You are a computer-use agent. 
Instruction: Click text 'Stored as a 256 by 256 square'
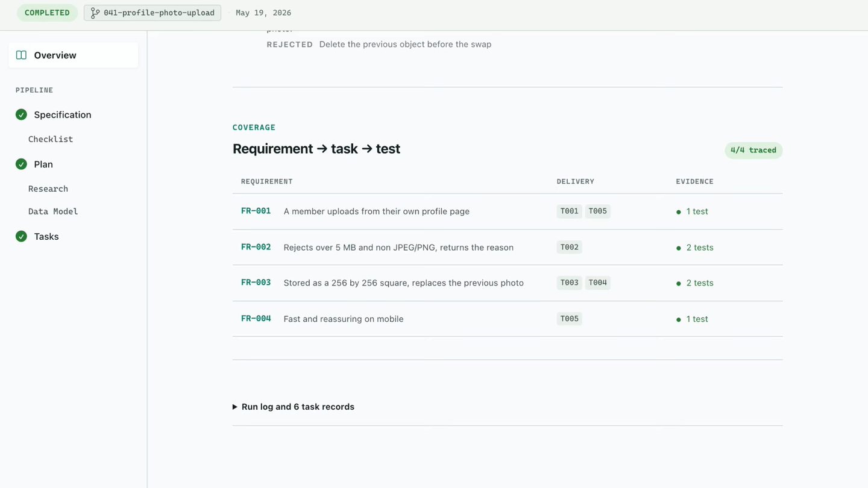347,283
